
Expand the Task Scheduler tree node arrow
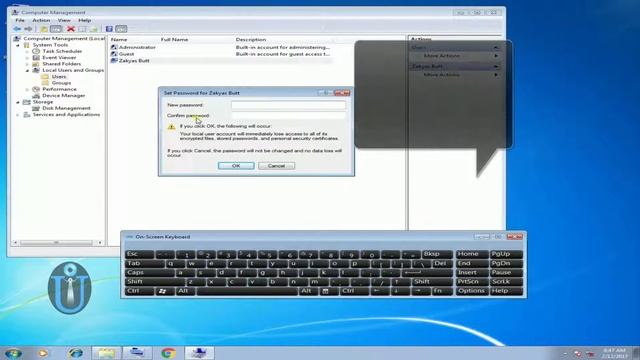(x=27, y=51)
